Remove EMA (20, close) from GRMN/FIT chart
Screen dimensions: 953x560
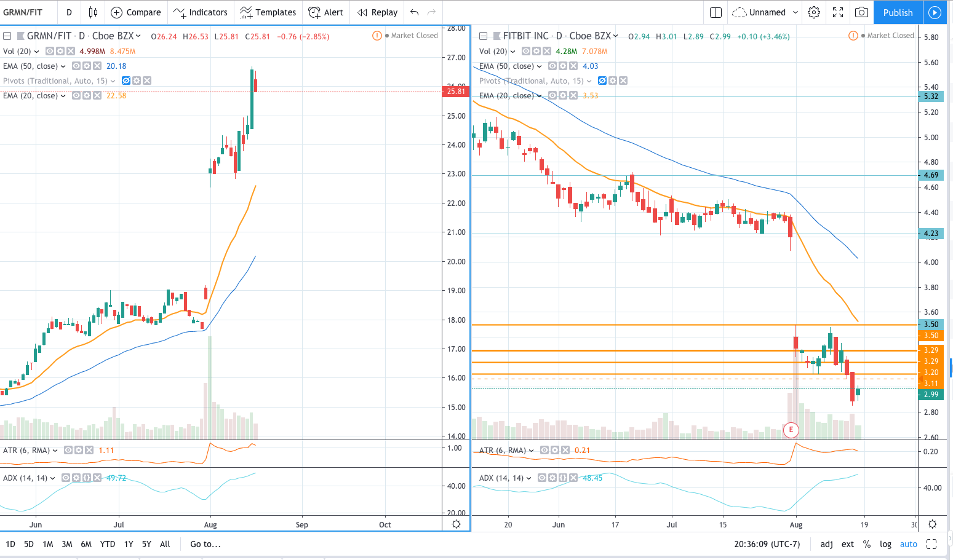pyautogui.click(x=97, y=95)
